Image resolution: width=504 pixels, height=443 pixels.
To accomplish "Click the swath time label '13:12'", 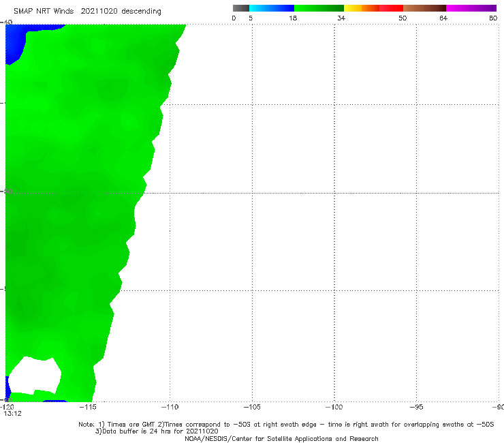I will click(x=12, y=414).
